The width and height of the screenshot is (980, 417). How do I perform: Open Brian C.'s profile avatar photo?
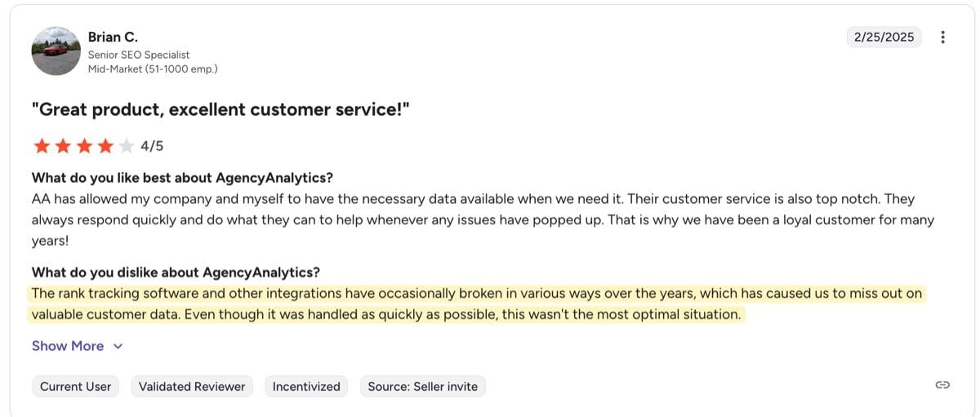(56, 51)
